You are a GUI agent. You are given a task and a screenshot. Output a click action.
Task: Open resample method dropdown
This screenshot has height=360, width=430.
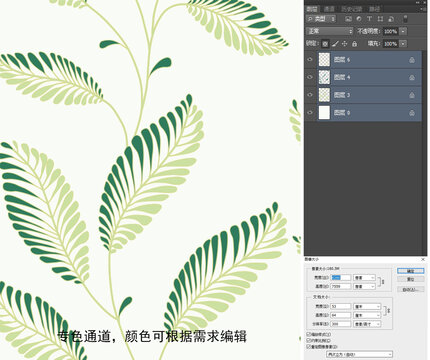pos(359,354)
